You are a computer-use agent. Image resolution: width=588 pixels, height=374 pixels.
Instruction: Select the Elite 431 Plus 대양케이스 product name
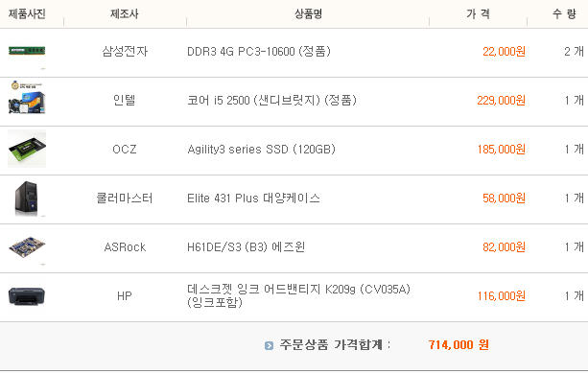click(x=253, y=198)
